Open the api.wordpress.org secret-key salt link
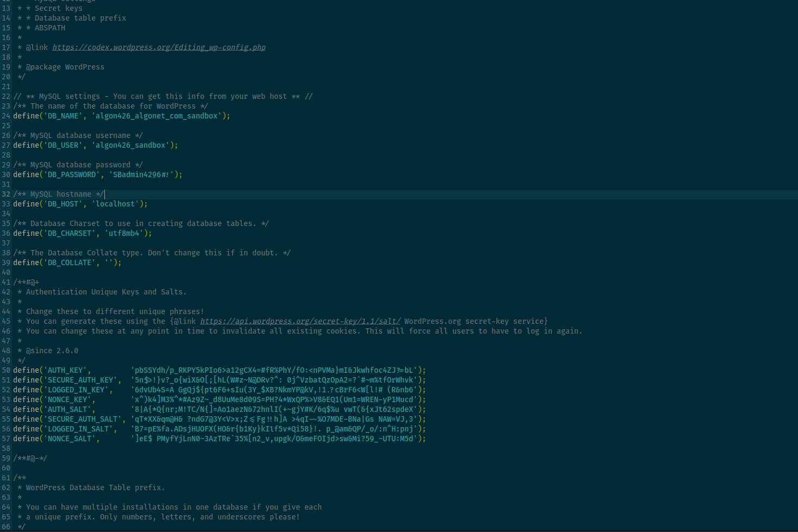 point(300,321)
